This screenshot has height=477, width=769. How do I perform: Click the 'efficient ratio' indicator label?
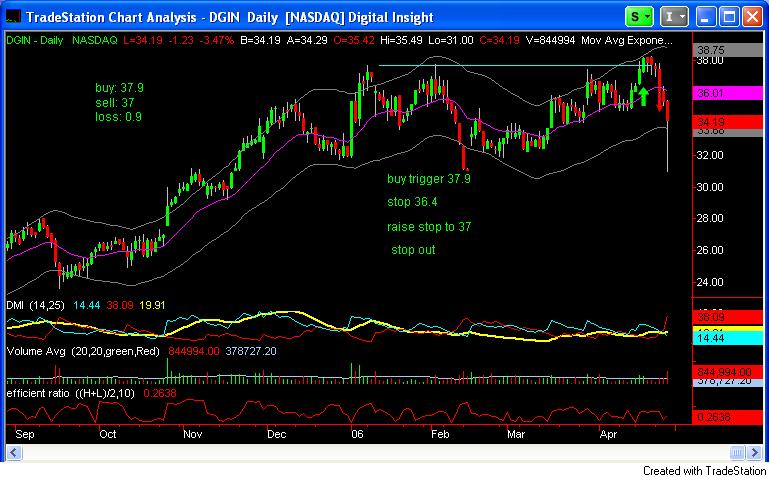(x=38, y=393)
